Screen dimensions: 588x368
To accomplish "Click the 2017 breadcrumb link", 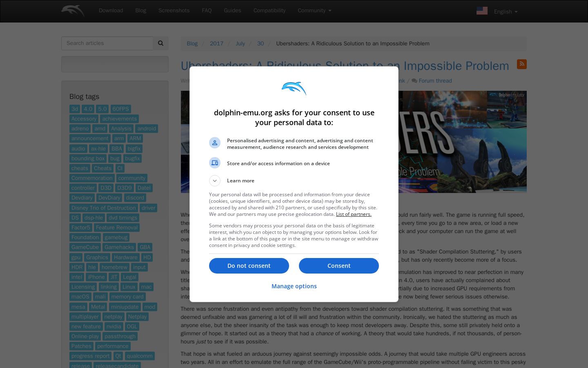I will click(216, 44).
